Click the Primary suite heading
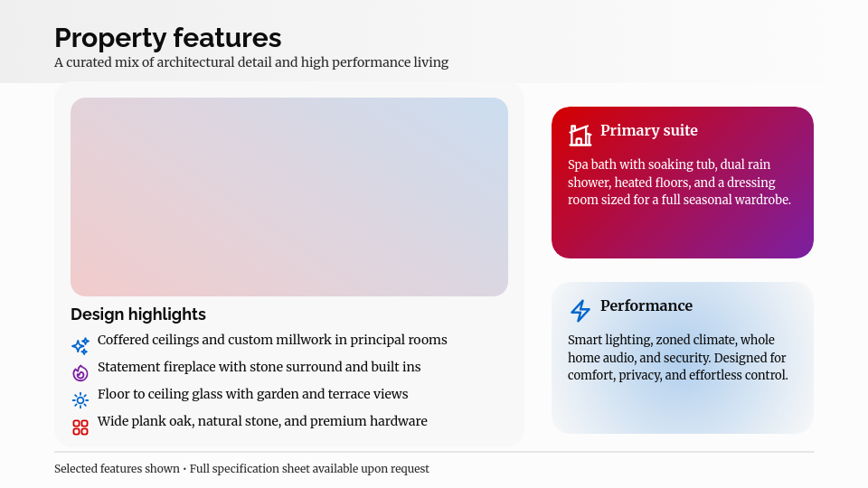 [649, 131]
